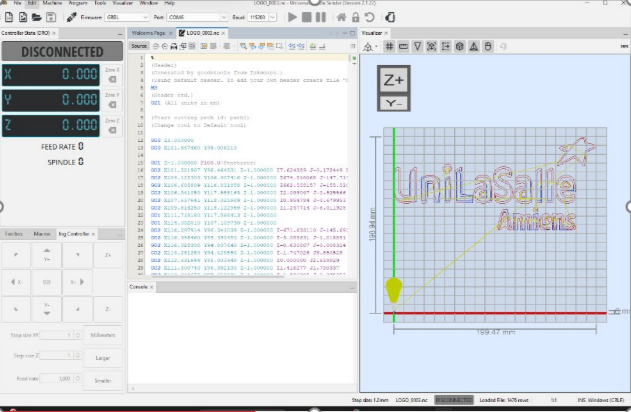Screen dimensions: 631x412
Task: Switch to the Welcome Page tab
Action: pos(148,33)
